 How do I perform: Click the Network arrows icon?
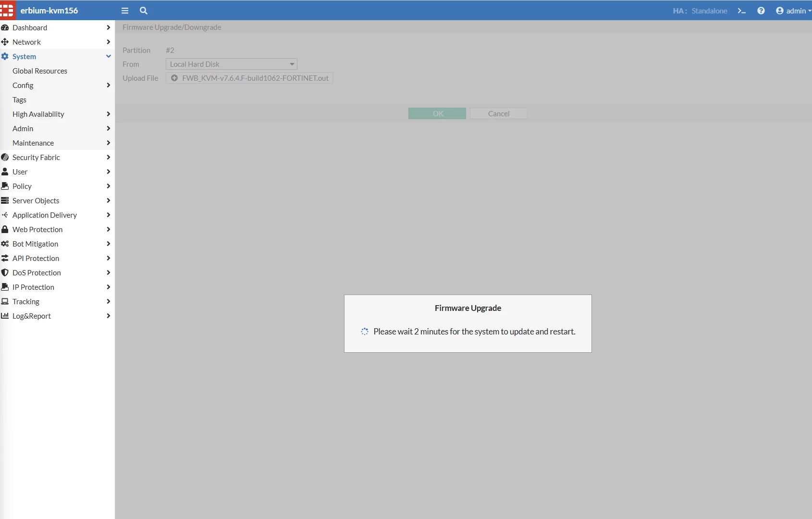click(x=5, y=42)
